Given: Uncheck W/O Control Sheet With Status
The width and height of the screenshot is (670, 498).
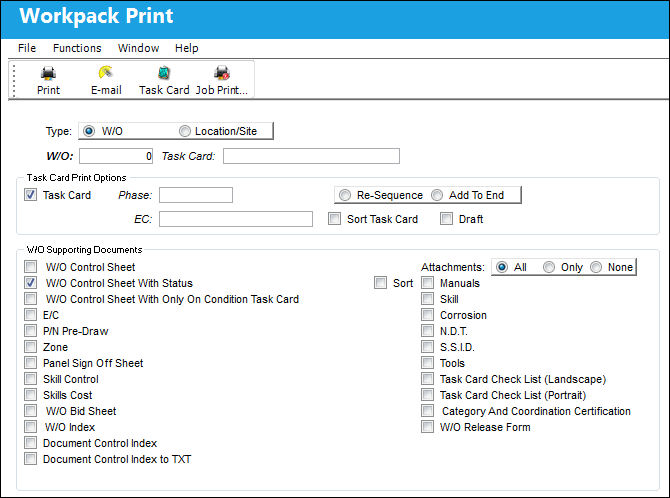Looking at the screenshot, I should (30, 283).
